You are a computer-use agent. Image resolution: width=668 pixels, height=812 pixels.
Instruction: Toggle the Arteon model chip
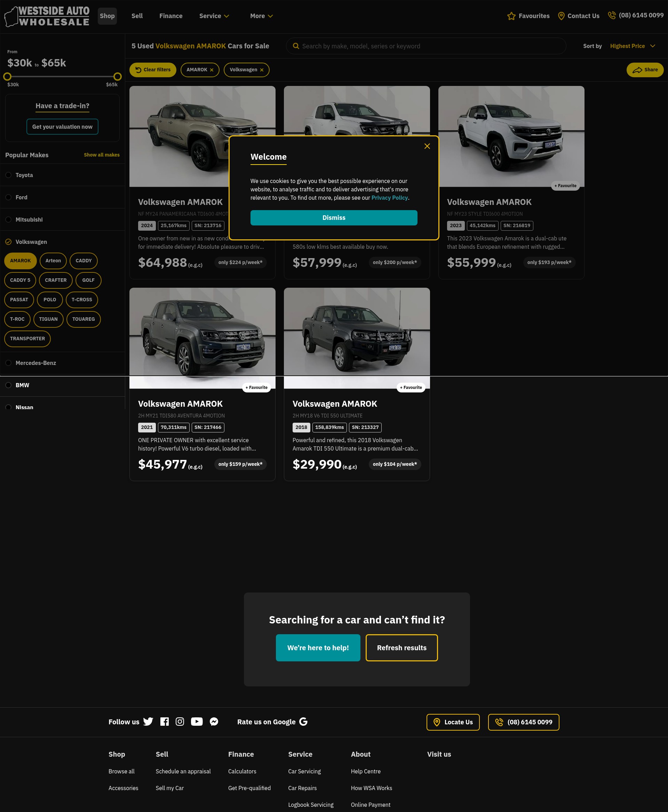pyautogui.click(x=53, y=261)
